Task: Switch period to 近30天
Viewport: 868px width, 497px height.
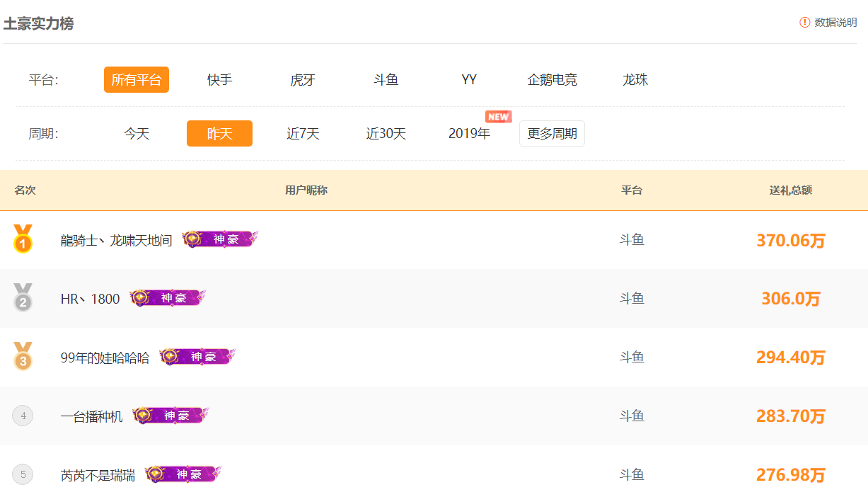Action: (x=386, y=133)
